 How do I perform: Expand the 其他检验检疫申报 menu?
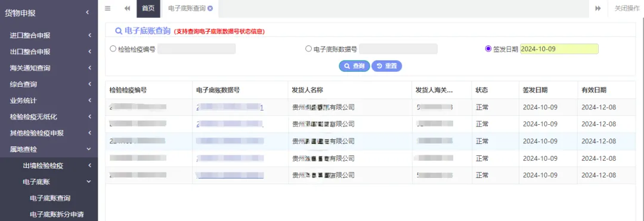click(49, 133)
